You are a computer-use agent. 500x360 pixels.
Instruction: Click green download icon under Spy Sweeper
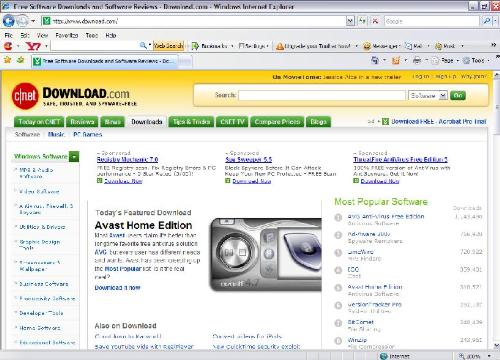click(x=228, y=181)
